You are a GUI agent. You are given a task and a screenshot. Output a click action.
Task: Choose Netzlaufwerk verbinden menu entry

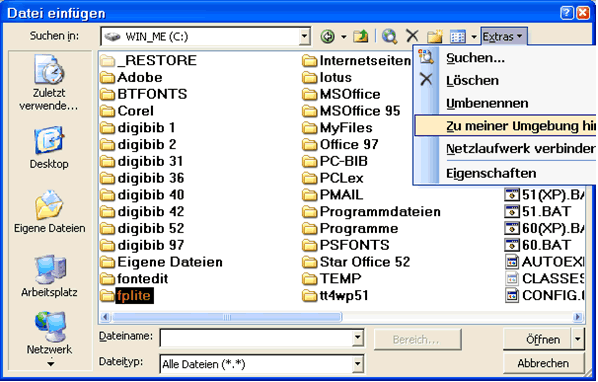pyautogui.click(x=506, y=149)
